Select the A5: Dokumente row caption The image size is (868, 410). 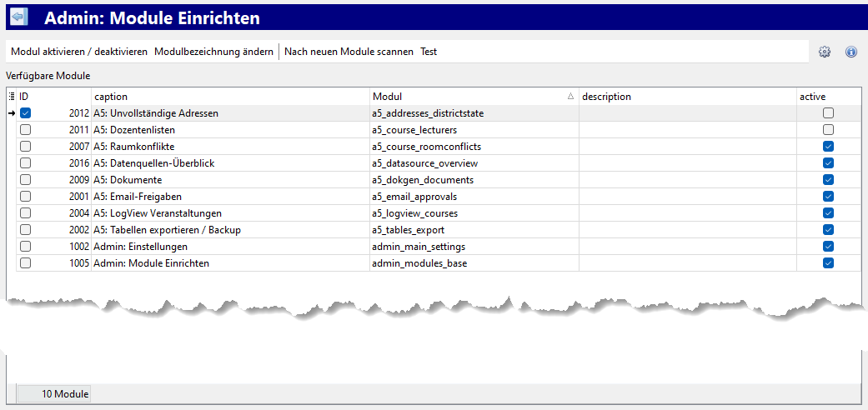pos(128,180)
